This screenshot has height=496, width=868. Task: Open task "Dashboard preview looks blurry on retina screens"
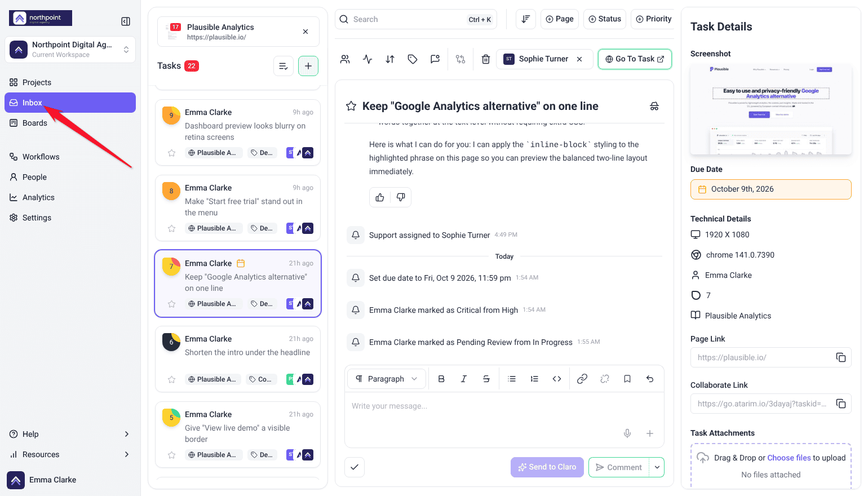tap(238, 132)
